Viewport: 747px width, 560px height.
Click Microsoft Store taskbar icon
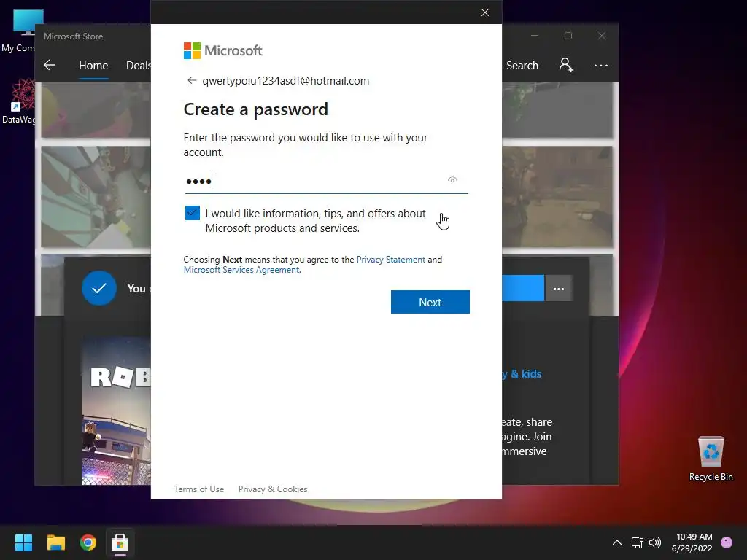click(120, 542)
